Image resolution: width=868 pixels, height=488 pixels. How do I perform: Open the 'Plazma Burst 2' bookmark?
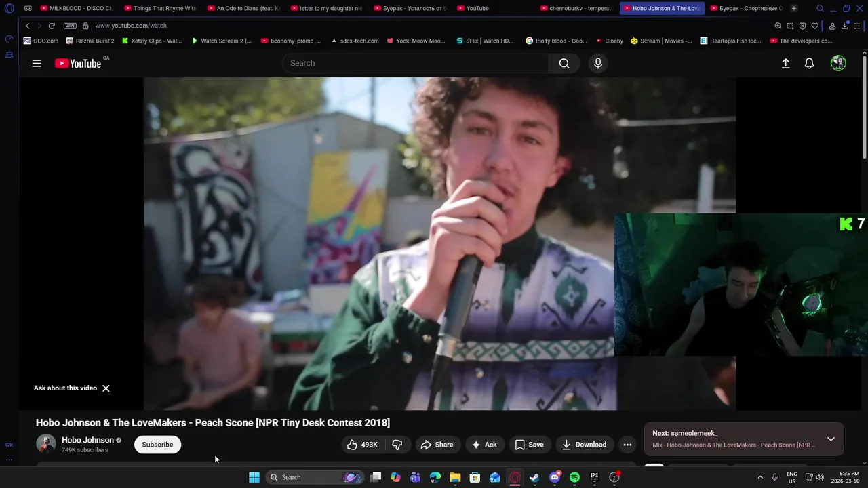click(90, 41)
